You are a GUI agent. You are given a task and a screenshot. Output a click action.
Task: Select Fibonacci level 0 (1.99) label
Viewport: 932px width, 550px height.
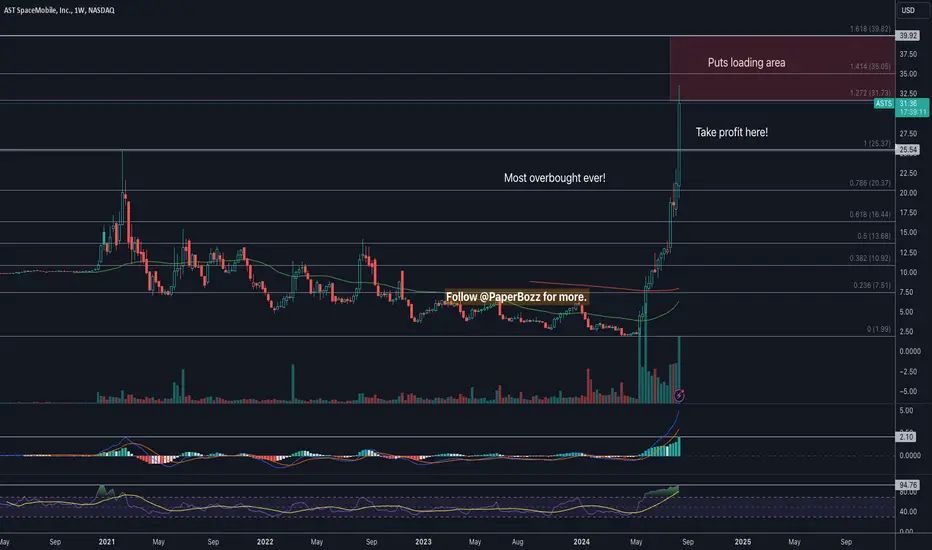(x=879, y=329)
